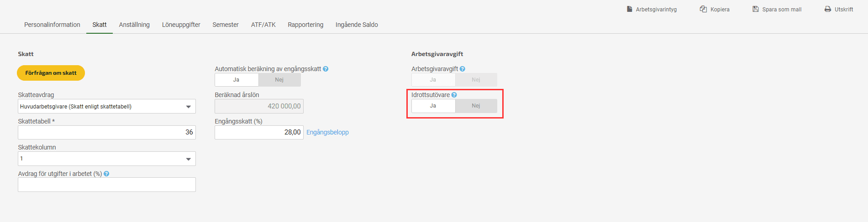Screen dimensions: 868x222
Task: Click the Skattetabell input field
Action: [107, 132]
